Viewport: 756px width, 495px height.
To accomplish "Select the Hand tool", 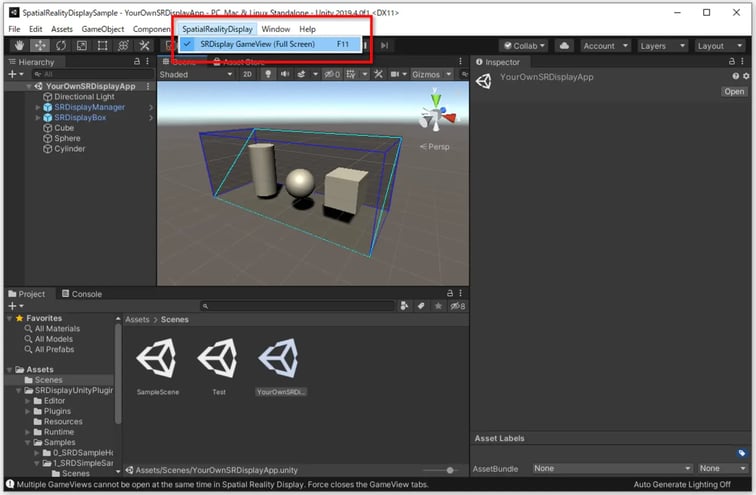I will (19, 46).
